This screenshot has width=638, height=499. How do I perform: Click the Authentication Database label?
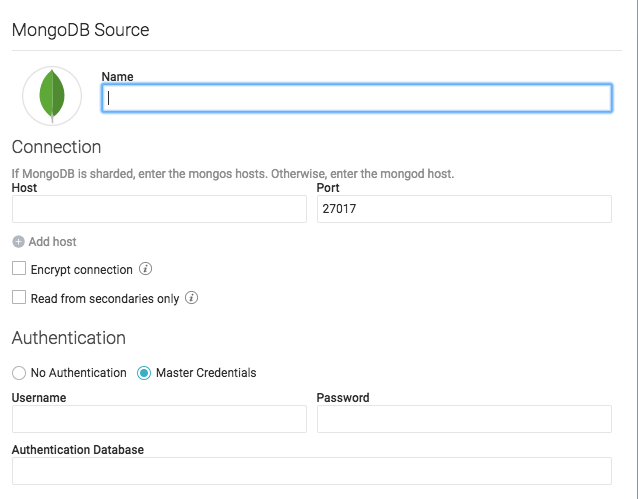pyautogui.click(x=78, y=450)
